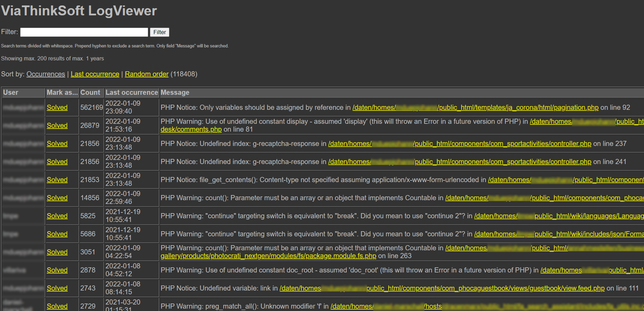The height and width of the screenshot is (311, 644).
Task: Click the count value 21853
Action: coord(90,180)
